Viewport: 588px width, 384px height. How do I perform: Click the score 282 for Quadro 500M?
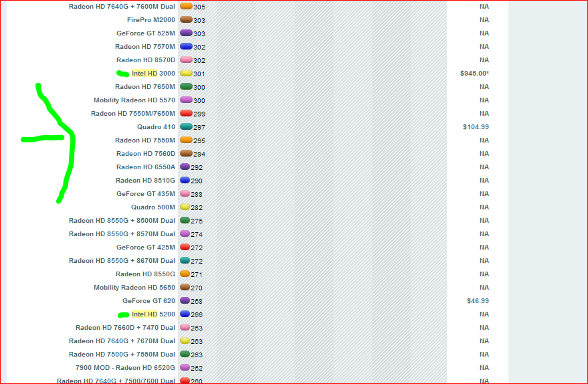tap(197, 208)
